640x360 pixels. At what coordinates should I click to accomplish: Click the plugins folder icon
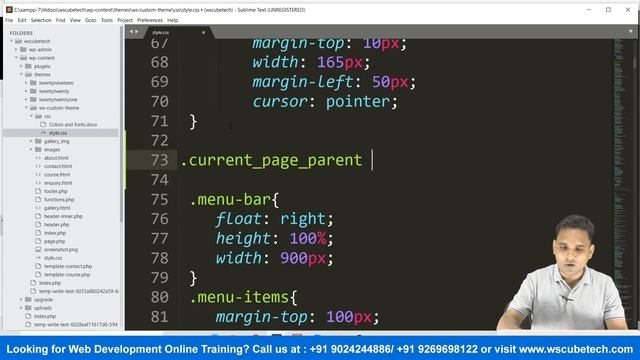[28, 66]
